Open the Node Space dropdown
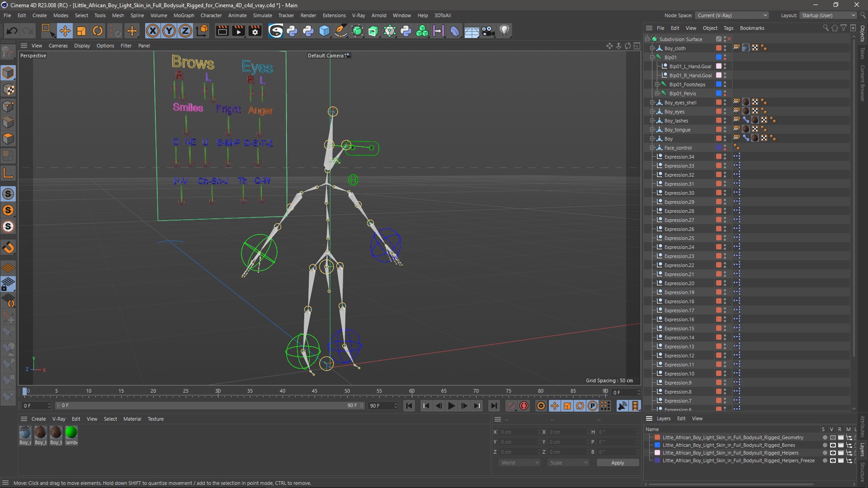The height and width of the screenshot is (488, 868). pyautogui.click(x=732, y=15)
